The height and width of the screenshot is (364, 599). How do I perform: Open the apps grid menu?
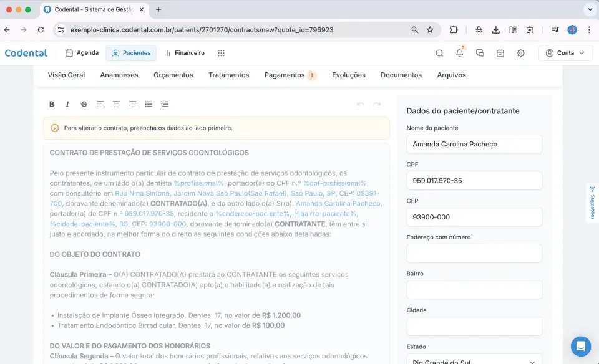(221, 53)
